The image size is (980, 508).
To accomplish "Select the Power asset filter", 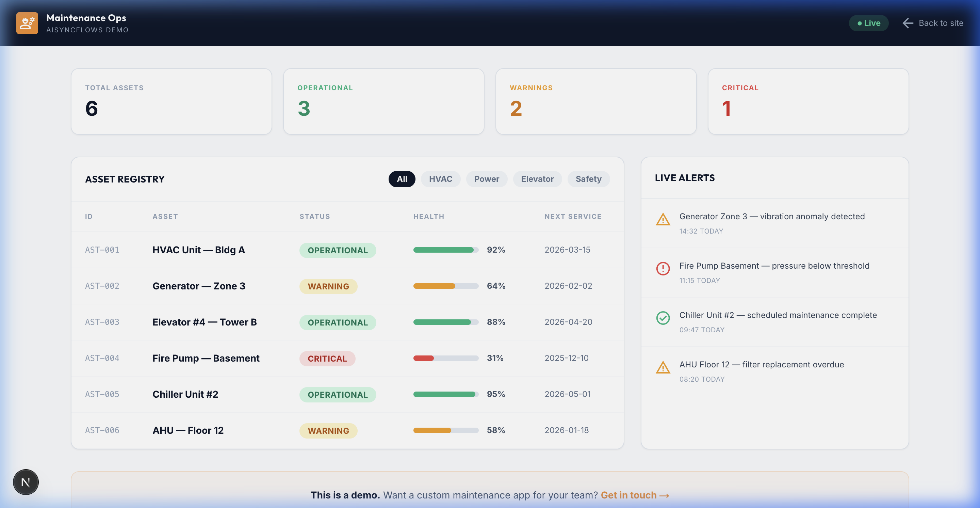I will pyautogui.click(x=487, y=179).
